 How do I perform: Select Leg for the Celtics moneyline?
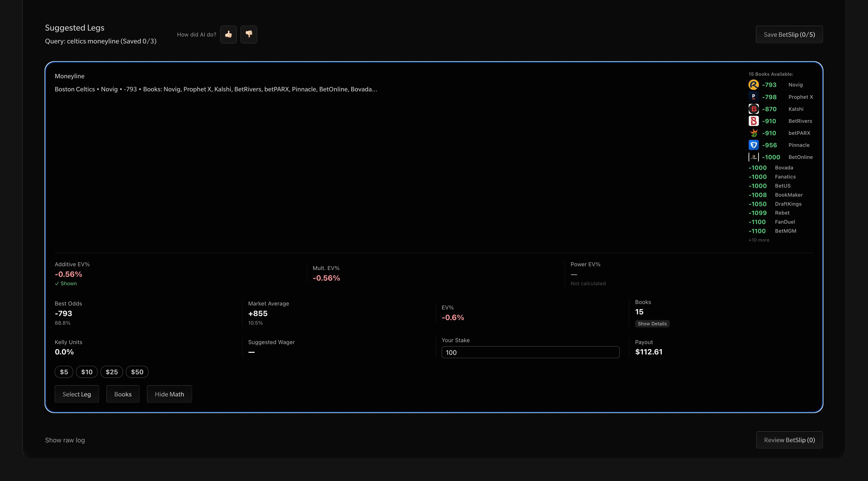(76, 394)
